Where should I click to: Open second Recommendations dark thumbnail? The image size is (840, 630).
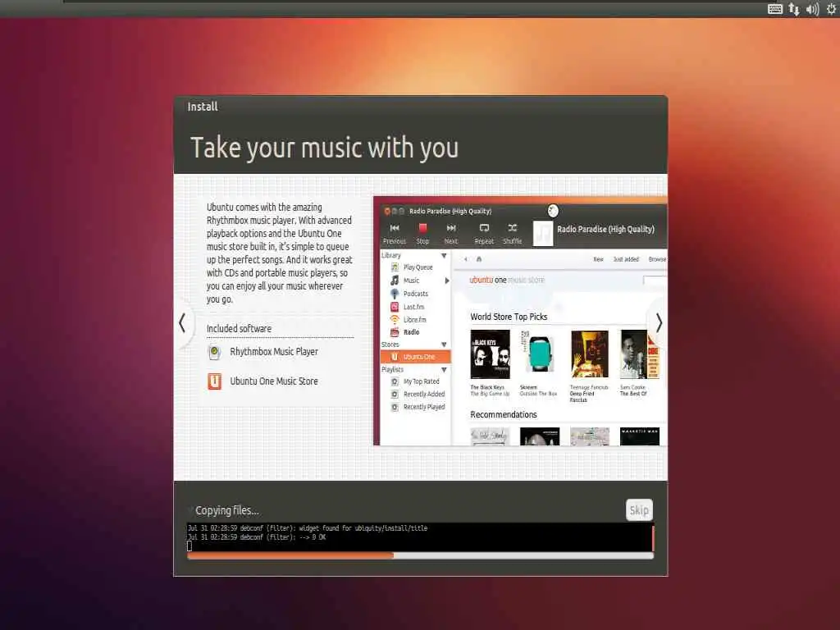click(x=540, y=436)
